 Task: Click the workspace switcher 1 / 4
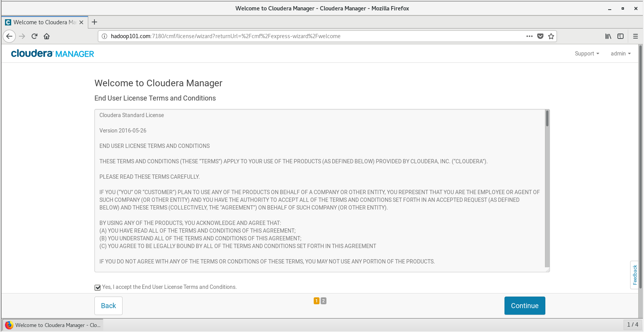pyautogui.click(x=632, y=325)
